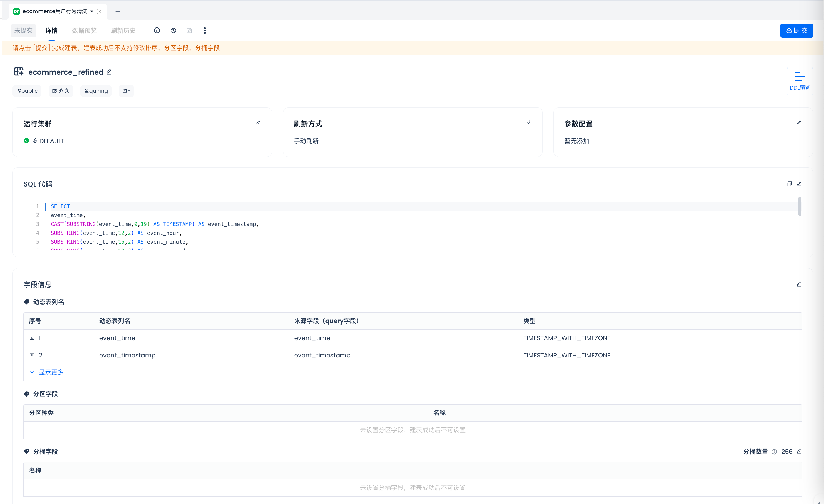The width and height of the screenshot is (824, 504).
Task: Add a new tab with plus icon
Action: 118,12
